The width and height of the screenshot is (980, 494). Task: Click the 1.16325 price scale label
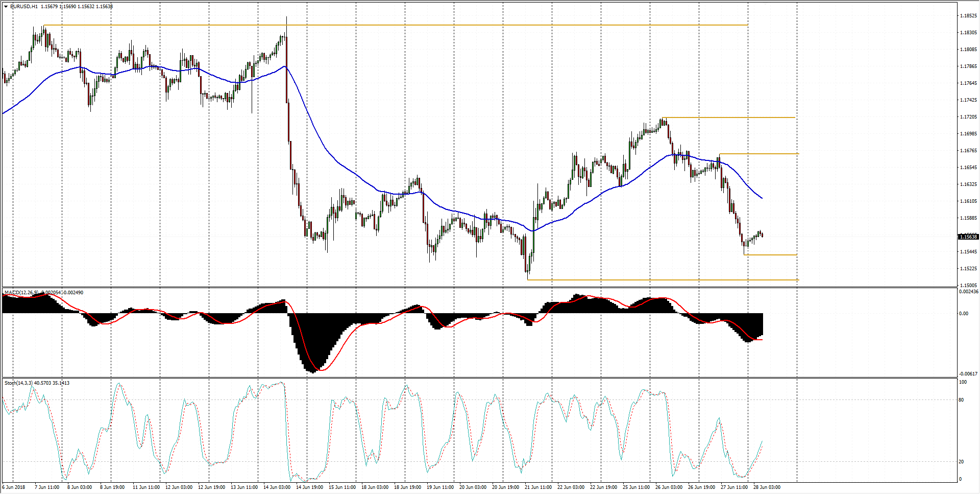coord(968,184)
